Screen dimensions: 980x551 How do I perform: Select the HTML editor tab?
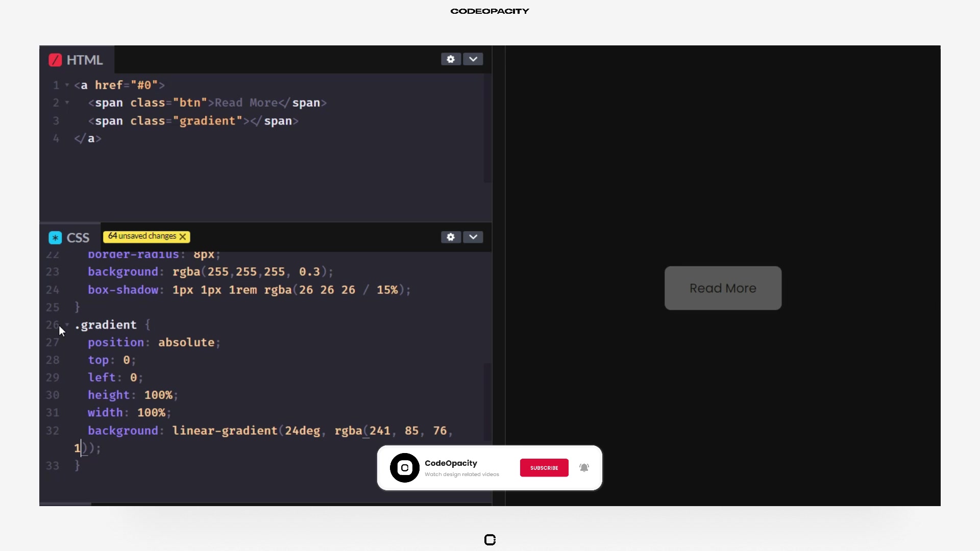point(77,60)
